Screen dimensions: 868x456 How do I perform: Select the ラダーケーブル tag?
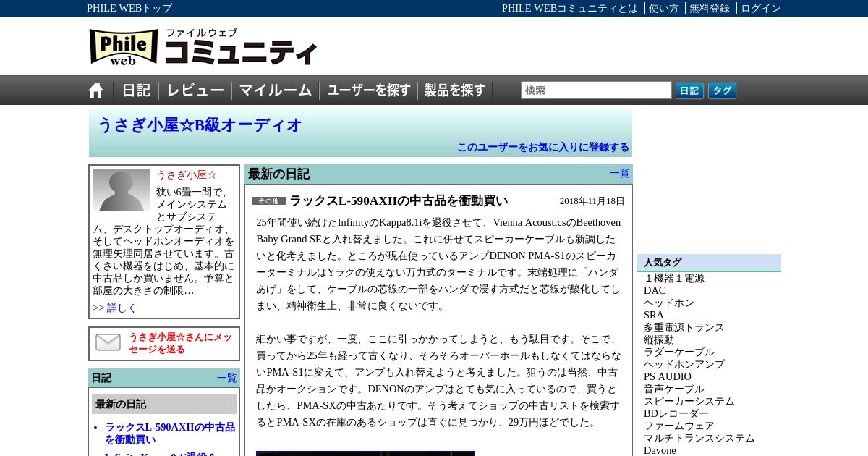click(679, 352)
